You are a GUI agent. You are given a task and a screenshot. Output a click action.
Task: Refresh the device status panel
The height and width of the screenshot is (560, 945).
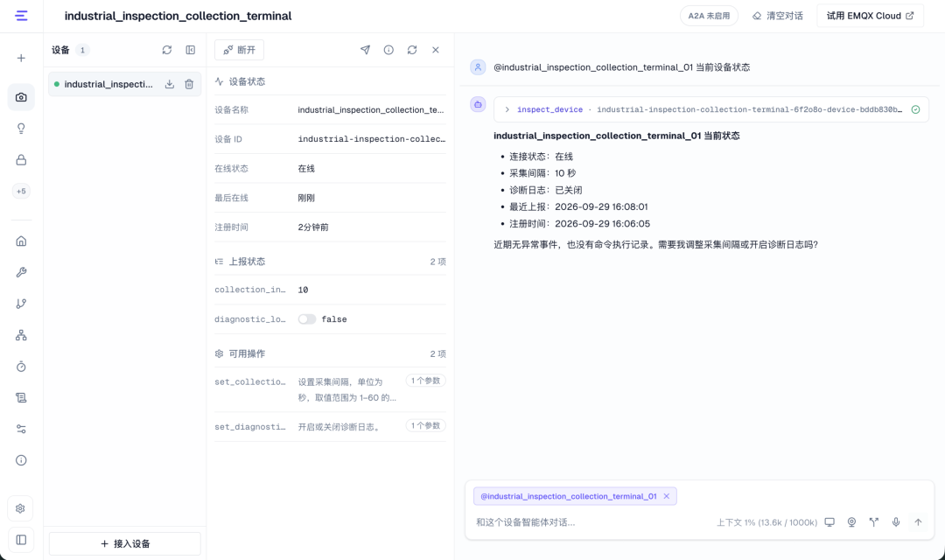click(x=412, y=50)
